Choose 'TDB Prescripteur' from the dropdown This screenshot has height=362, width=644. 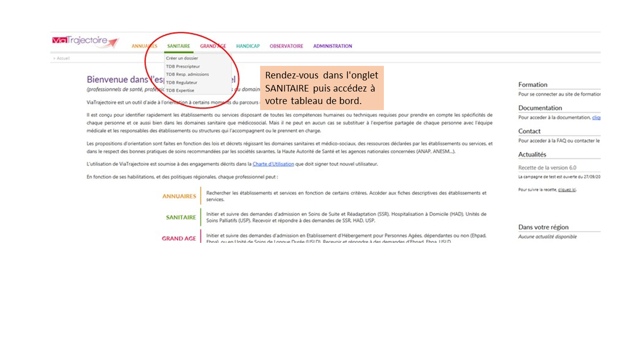183,66
